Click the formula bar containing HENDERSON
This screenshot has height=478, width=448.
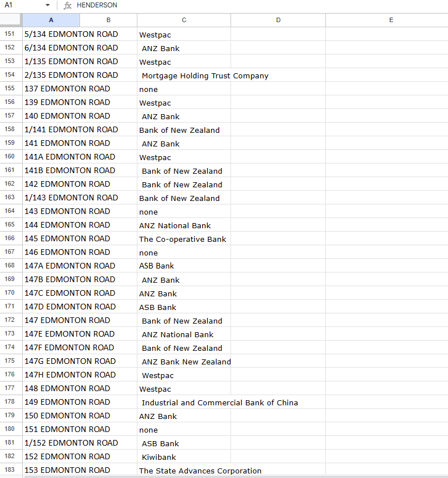pyautogui.click(x=261, y=5)
